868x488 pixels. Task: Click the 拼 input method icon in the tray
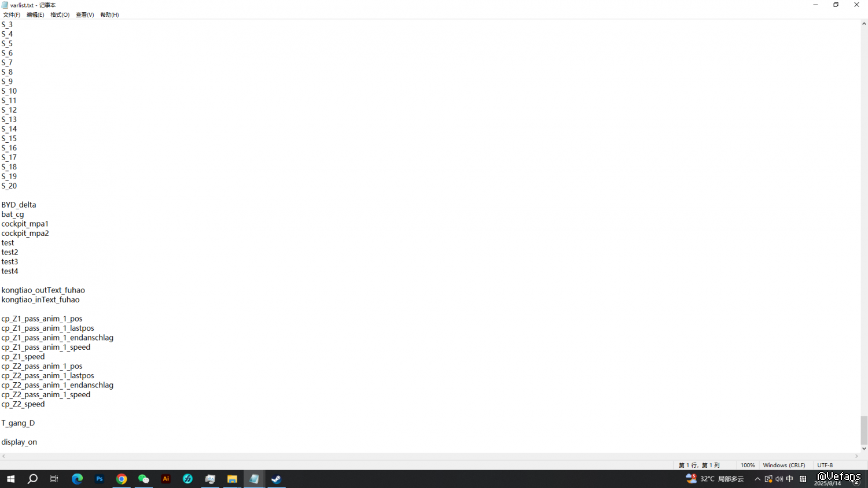pyautogui.click(x=803, y=479)
